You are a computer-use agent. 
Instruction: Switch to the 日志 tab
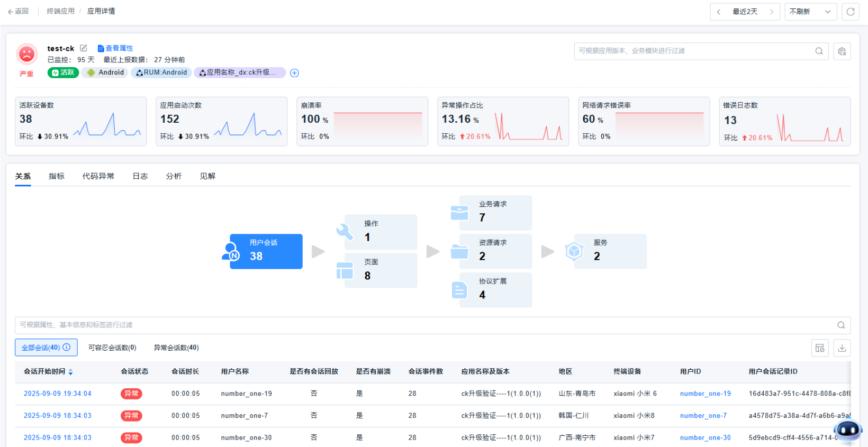(140, 176)
